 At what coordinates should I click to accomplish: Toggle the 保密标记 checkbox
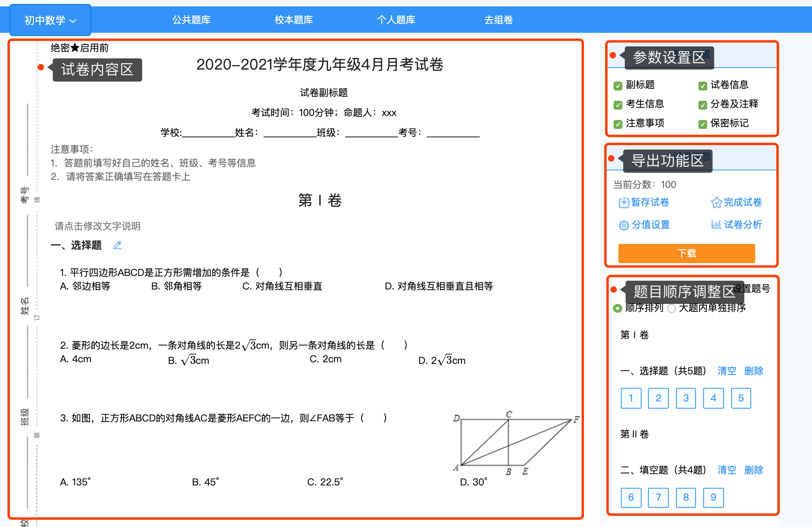pos(702,124)
